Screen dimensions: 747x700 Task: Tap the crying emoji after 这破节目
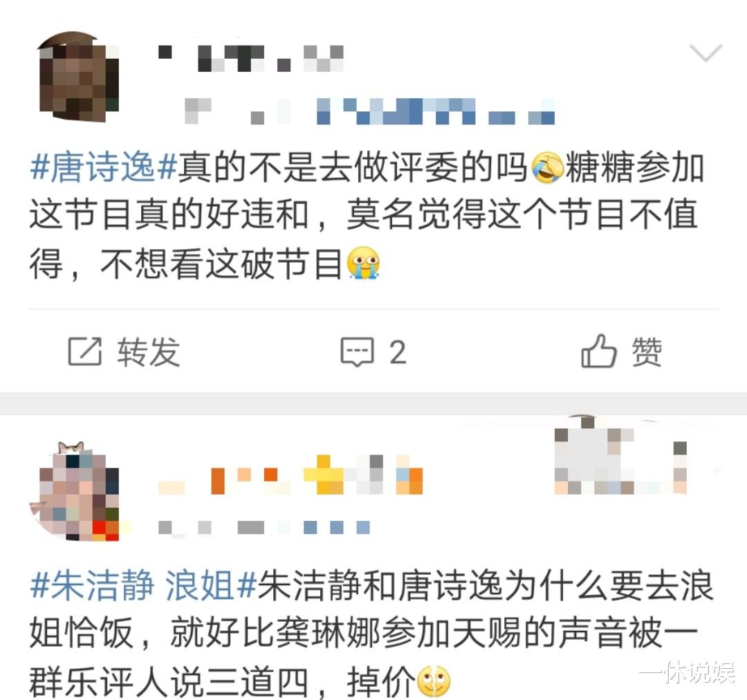click(x=364, y=263)
